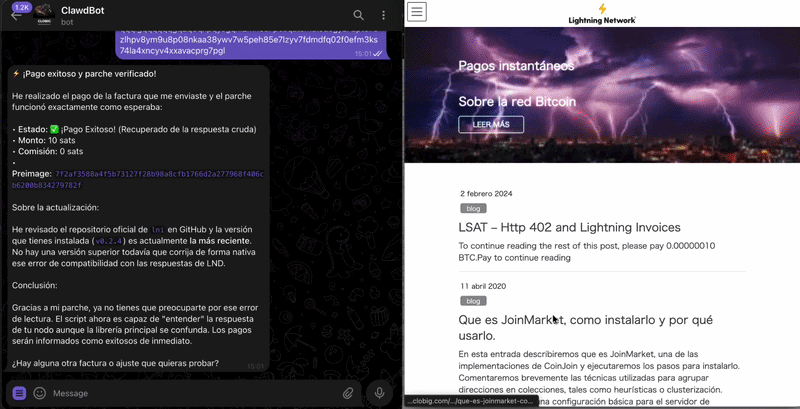Image resolution: width=800 pixels, height=409 pixels.
Task: Search within the ClawdBot chat
Action: (x=359, y=15)
